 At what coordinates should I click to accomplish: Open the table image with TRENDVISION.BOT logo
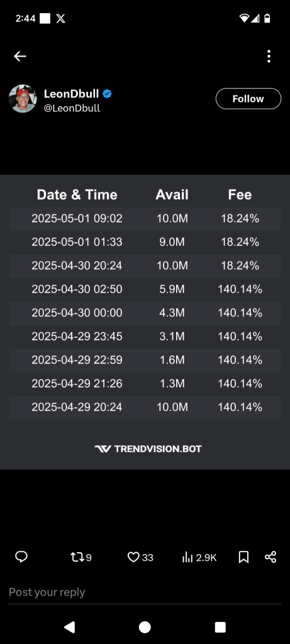tap(145, 322)
